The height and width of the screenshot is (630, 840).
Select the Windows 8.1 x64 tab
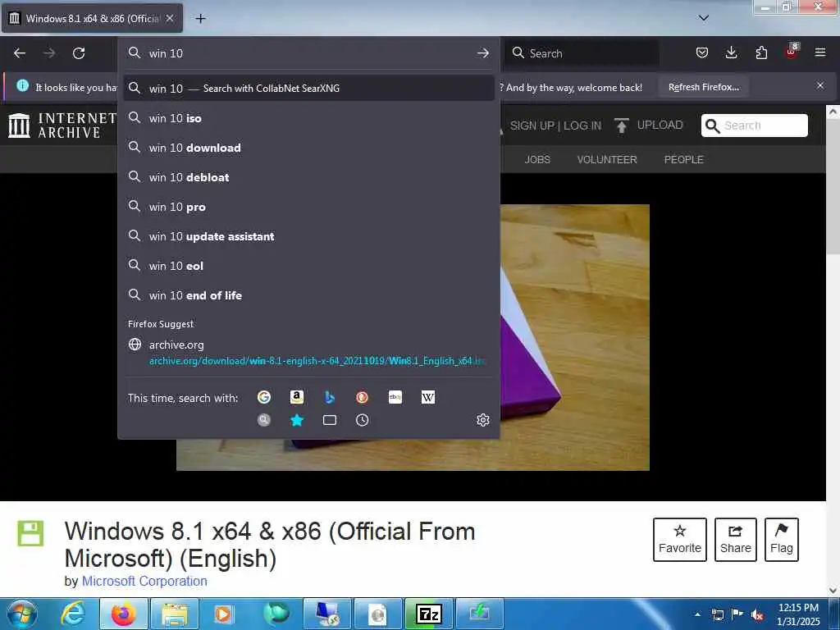pyautogui.click(x=92, y=18)
